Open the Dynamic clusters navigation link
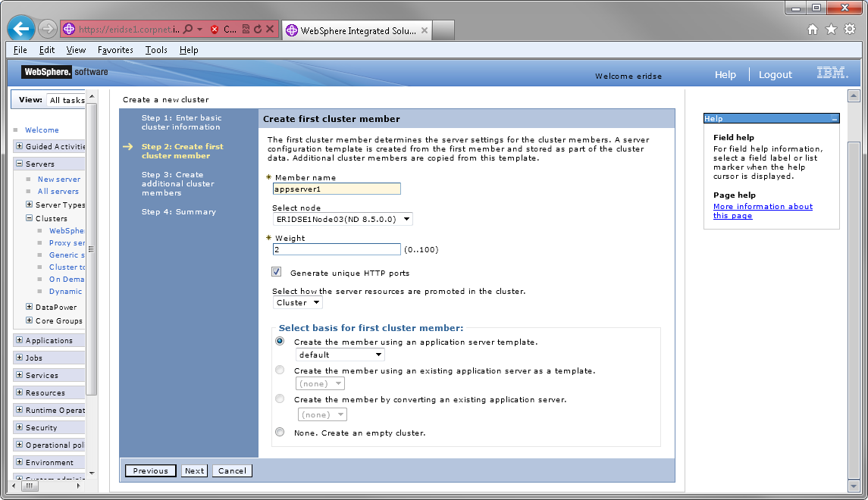This screenshot has width=868, height=500. pyautogui.click(x=65, y=292)
